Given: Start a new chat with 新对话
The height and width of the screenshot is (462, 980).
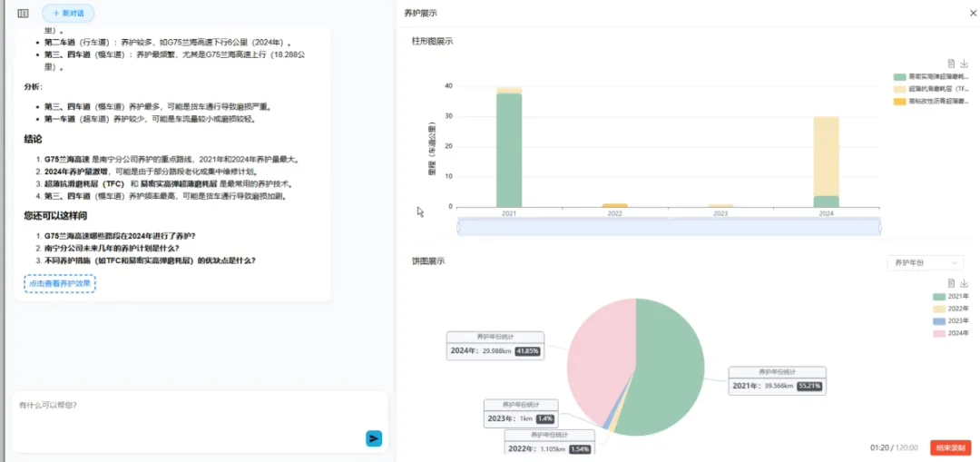Looking at the screenshot, I should tap(68, 13).
